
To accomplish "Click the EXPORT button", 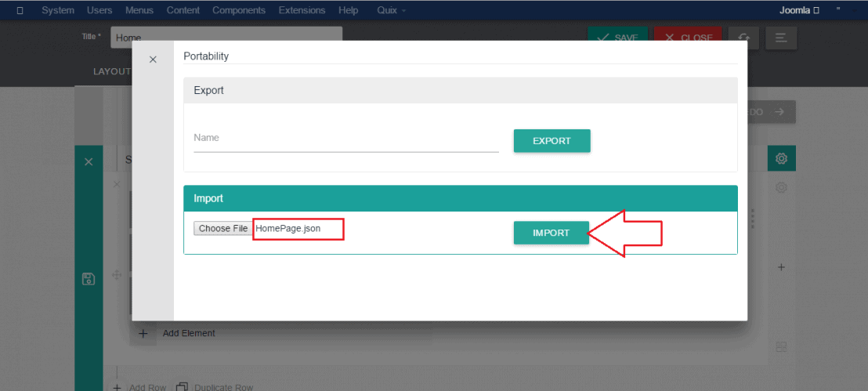I will click(552, 141).
